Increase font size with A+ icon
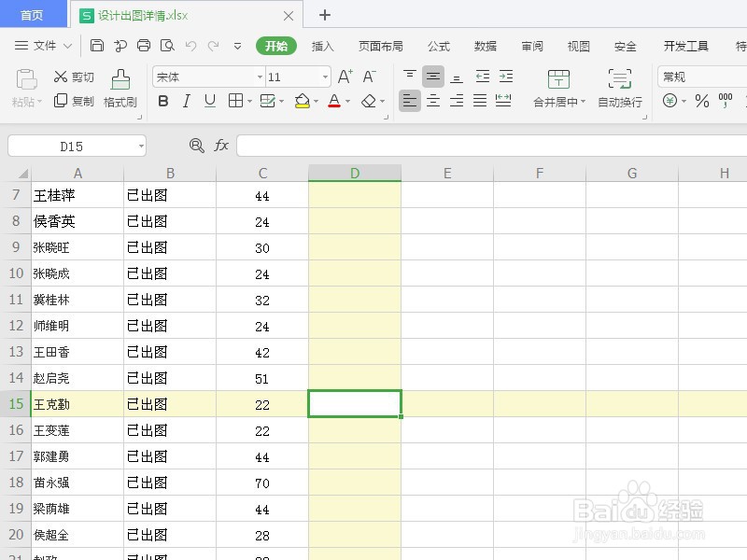747x560 pixels. pyautogui.click(x=345, y=77)
